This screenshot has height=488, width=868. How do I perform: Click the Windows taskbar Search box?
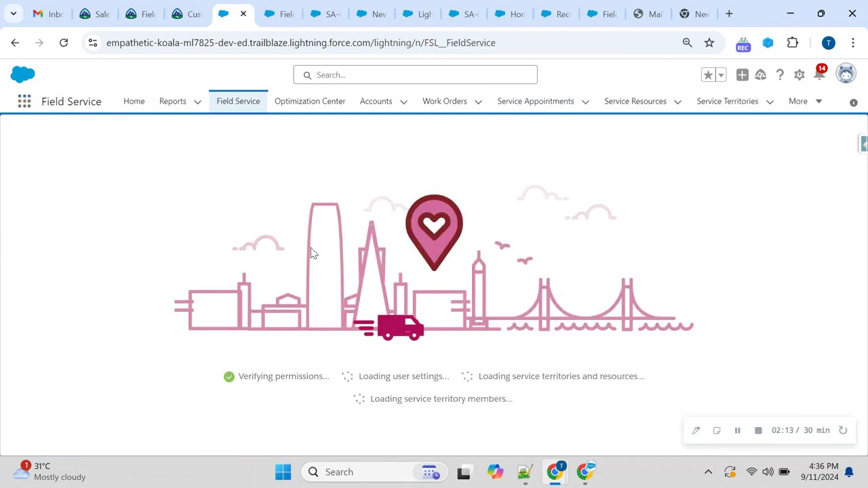(375, 472)
